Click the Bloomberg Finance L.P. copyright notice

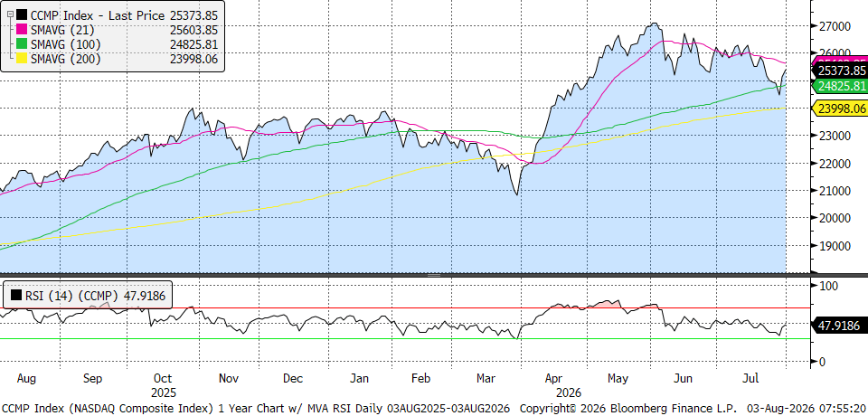627,409
